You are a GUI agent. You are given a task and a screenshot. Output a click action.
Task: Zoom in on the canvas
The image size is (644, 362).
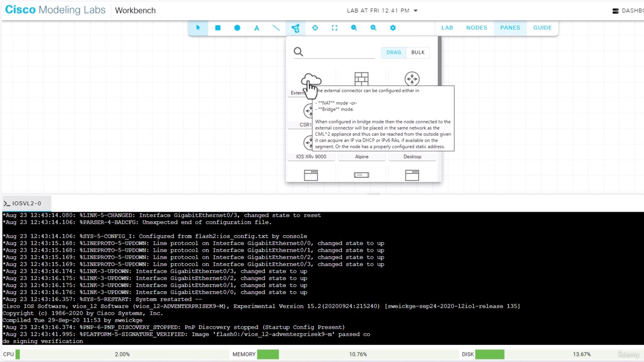pyautogui.click(x=373, y=28)
